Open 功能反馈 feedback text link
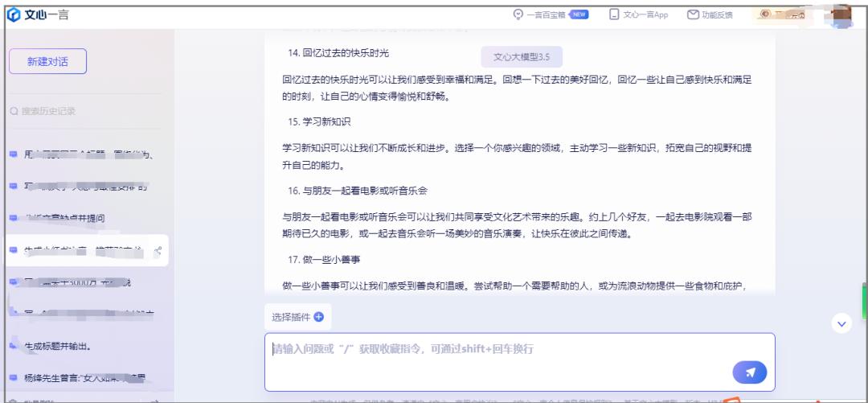The width and height of the screenshot is (868, 403). (717, 15)
